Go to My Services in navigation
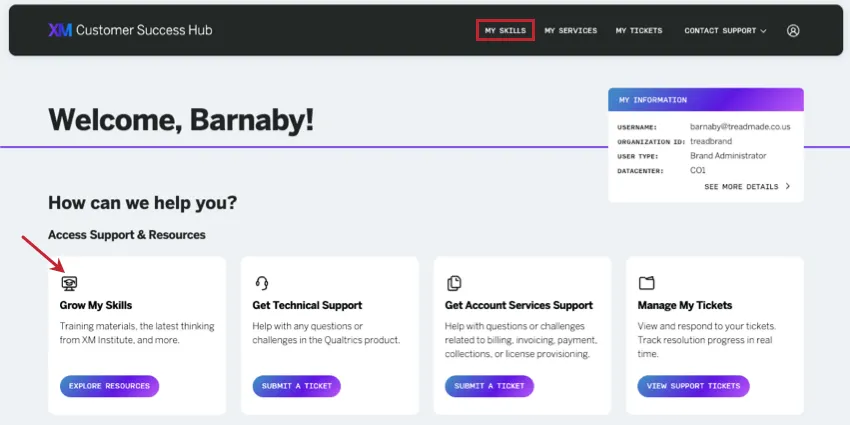Image resolution: width=850 pixels, height=425 pixels. tap(570, 30)
